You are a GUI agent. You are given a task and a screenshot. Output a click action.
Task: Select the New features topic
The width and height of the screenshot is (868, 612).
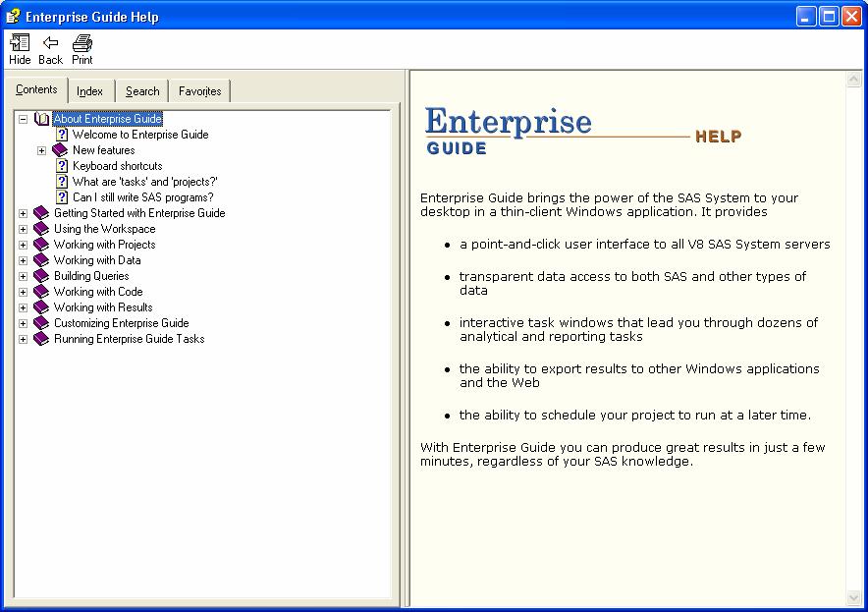click(104, 150)
